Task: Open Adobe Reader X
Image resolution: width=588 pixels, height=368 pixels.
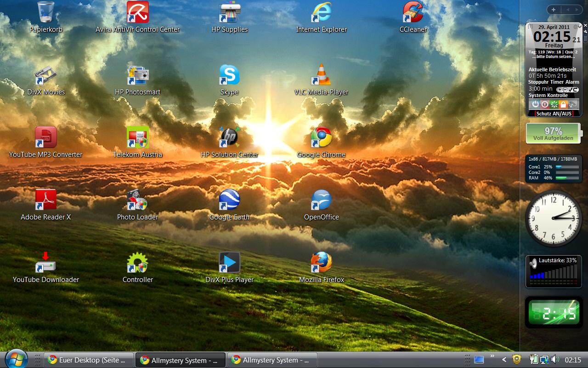Action: pos(46,205)
